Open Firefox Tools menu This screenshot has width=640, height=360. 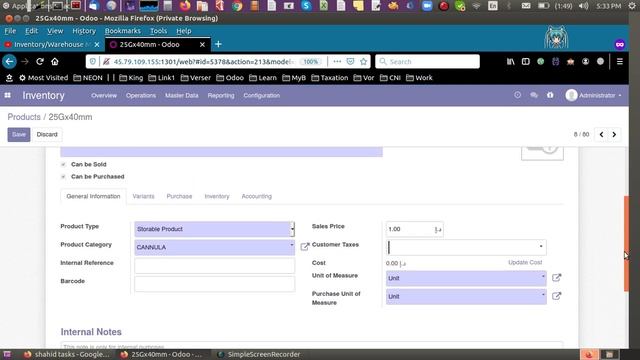(x=158, y=31)
